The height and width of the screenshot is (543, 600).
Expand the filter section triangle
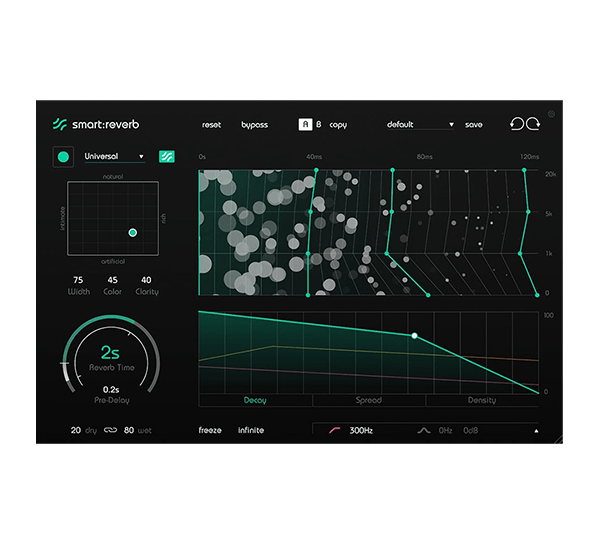coord(536,431)
